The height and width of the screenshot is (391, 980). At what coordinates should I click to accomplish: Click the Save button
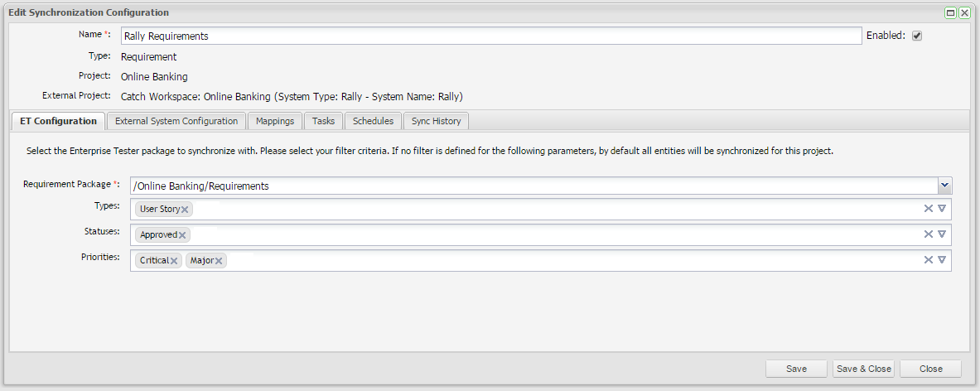point(796,369)
